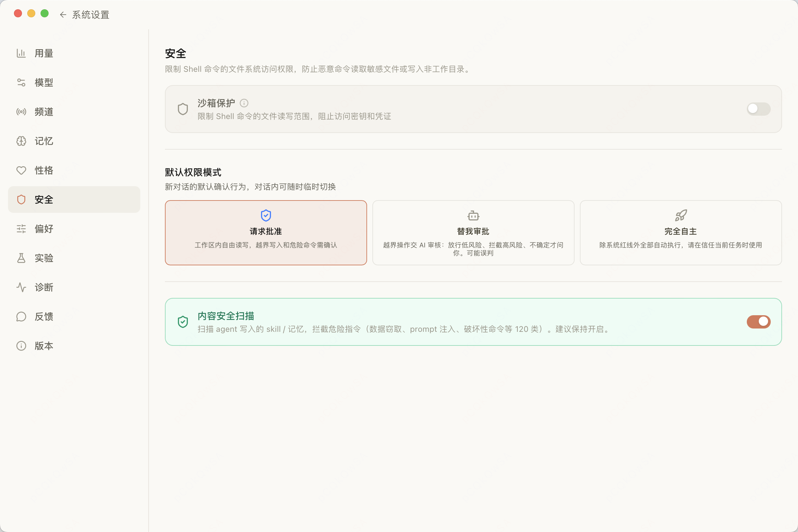The image size is (798, 532).
Task: Click the green shield icon in 内容安全扫描
Action: 183,322
